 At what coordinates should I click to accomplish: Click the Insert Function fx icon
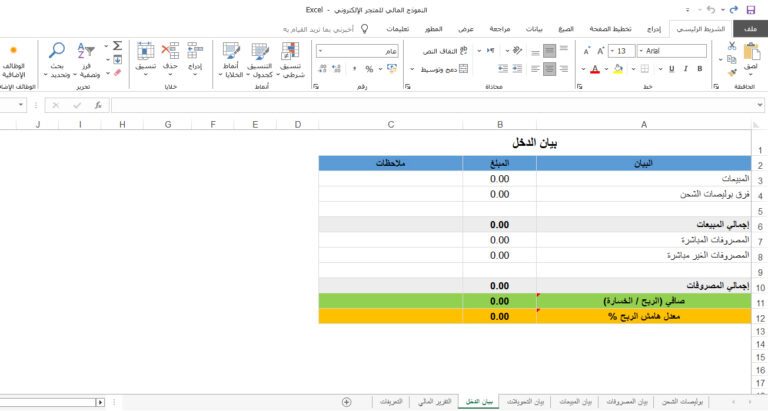pos(98,105)
